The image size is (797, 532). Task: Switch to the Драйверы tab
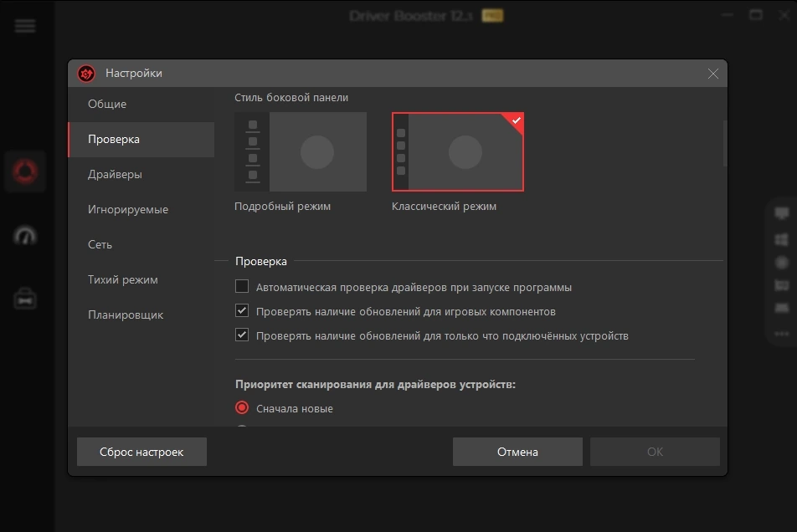click(x=141, y=174)
